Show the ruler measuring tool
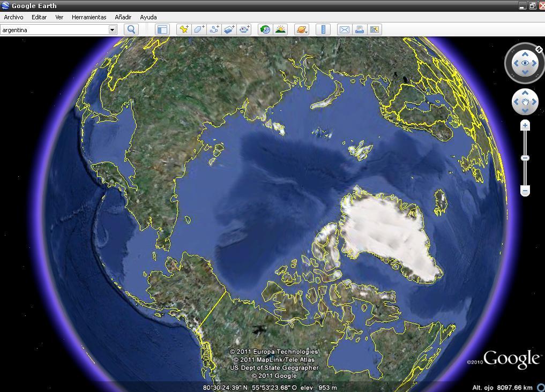Viewport: 545px width, 392px height. pos(323,29)
